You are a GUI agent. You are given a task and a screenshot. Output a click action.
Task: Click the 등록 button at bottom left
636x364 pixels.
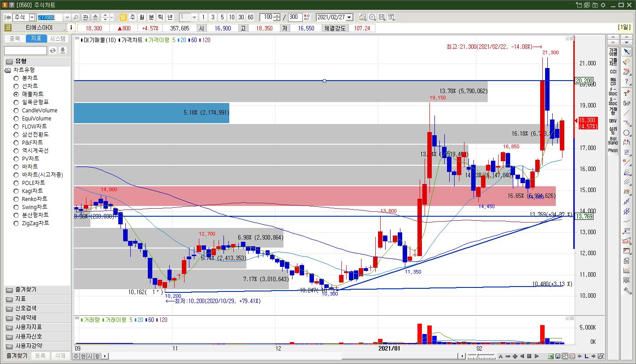pos(40,355)
